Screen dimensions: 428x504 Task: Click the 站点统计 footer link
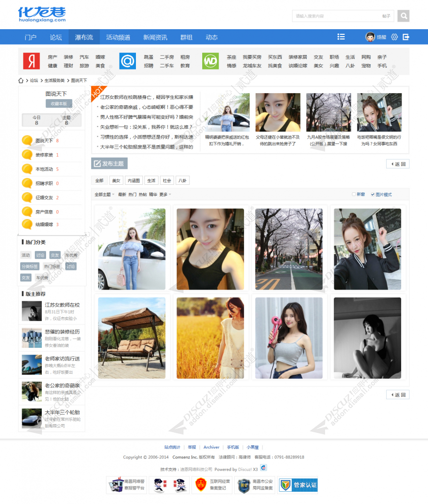click(172, 447)
